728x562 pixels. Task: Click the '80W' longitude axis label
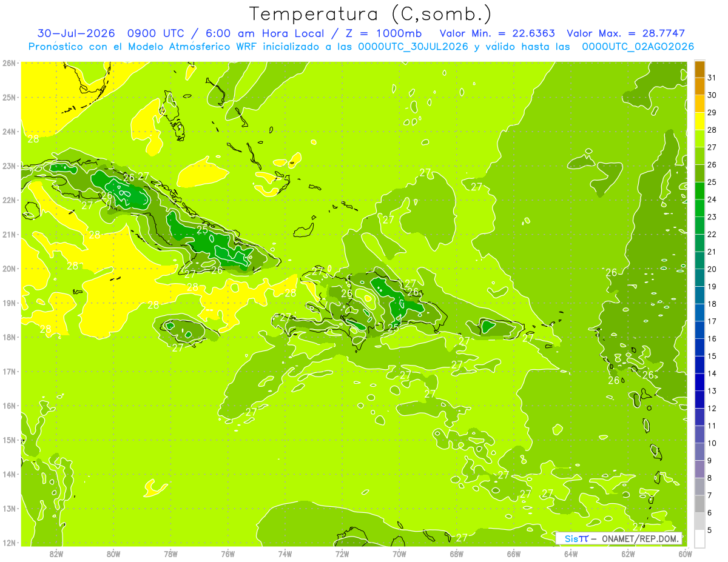(113, 554)
